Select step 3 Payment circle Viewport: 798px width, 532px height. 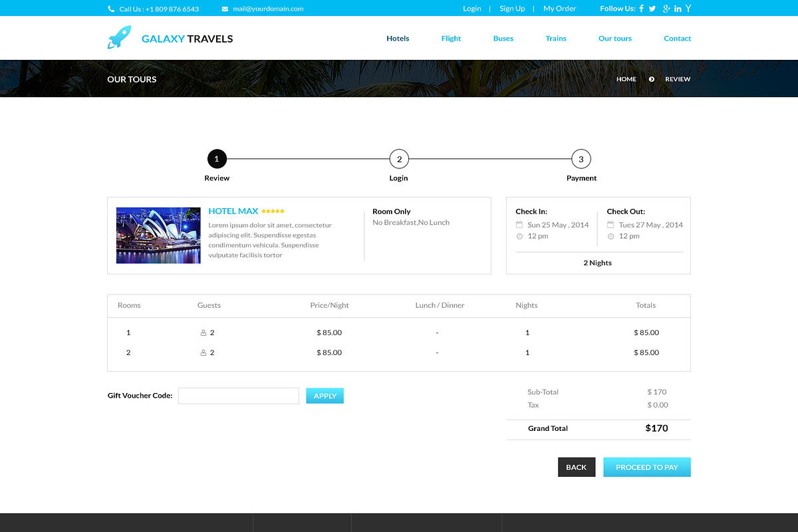coord(581,159)
